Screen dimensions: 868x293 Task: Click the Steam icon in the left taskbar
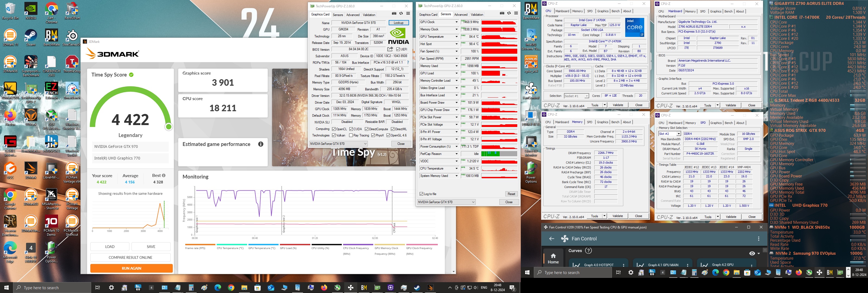(x=417, y=288)
